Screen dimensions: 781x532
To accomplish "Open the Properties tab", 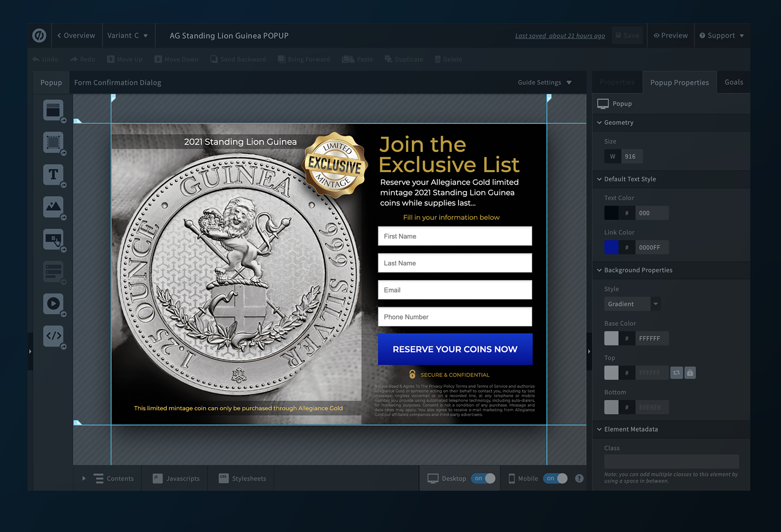I will pyautogui.click(x=617, y=82).
